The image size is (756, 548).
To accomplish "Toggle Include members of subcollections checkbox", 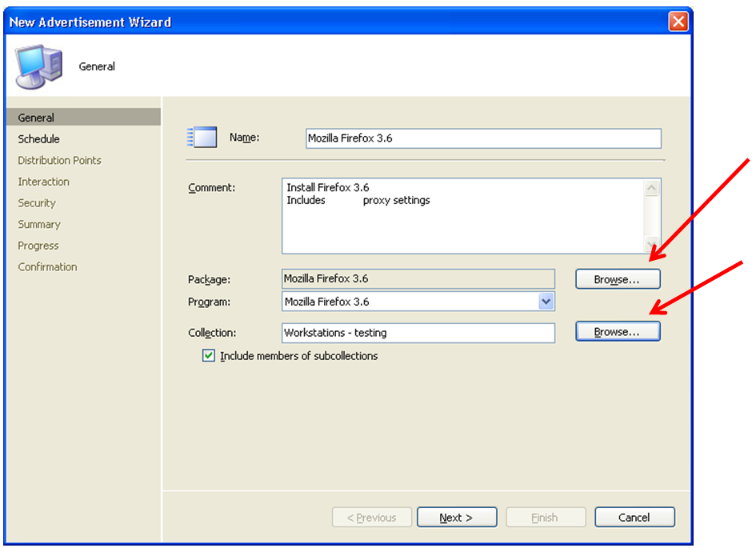I will [x=208, y=356].
